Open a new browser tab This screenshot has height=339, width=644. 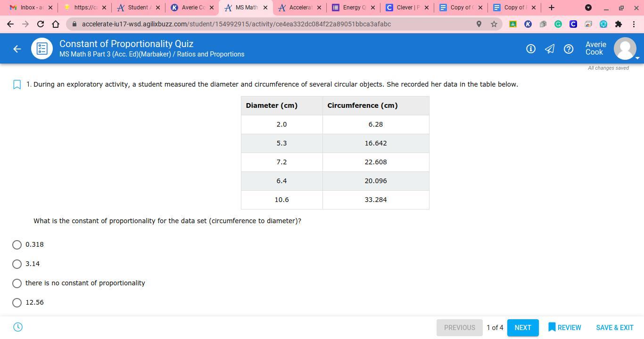(552, 8)
